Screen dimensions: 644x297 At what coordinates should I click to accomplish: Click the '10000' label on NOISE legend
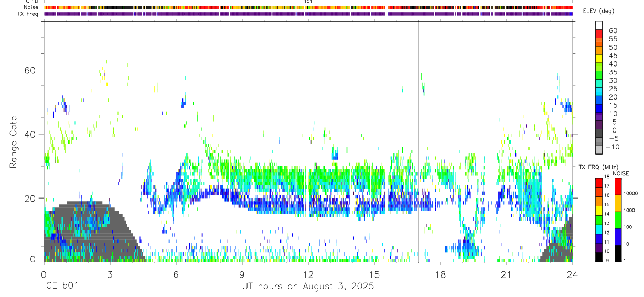630,193
